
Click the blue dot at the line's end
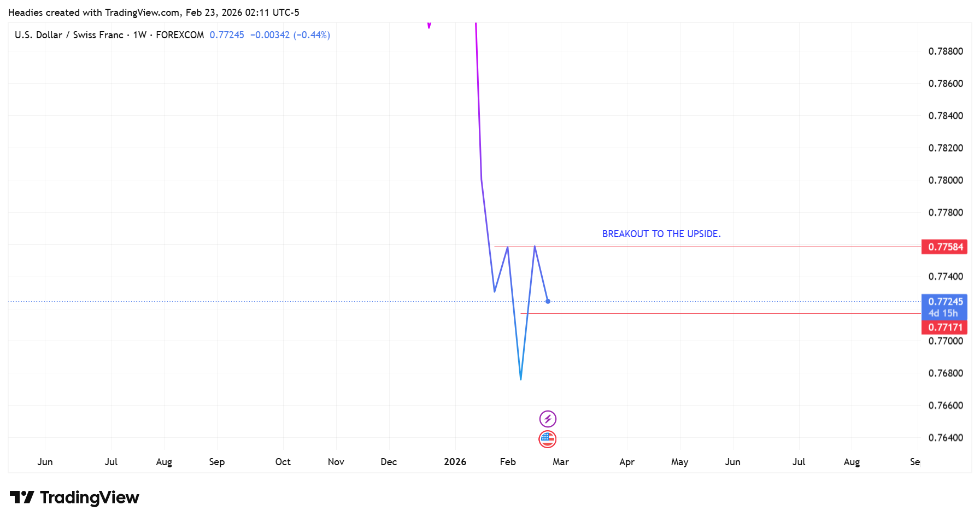tap(548, 301)
